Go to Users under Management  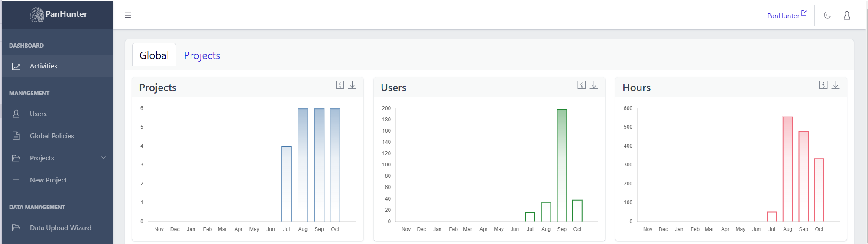coord(38,114)
